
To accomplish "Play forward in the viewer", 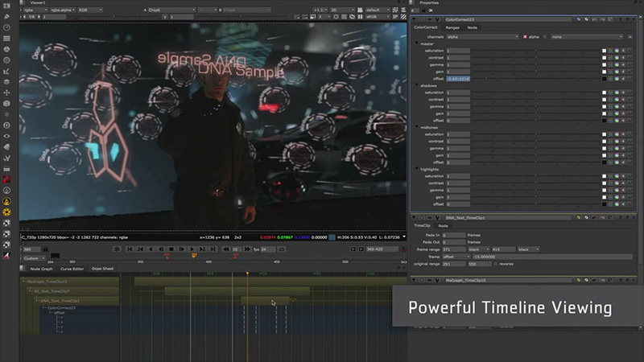I will [x=192, y=249].
